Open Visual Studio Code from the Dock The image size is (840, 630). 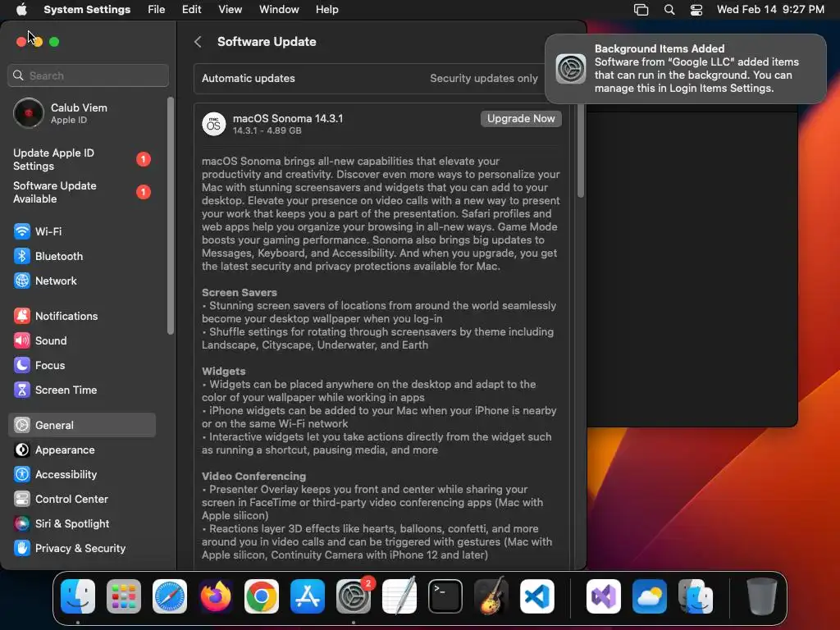click(537, 596)
